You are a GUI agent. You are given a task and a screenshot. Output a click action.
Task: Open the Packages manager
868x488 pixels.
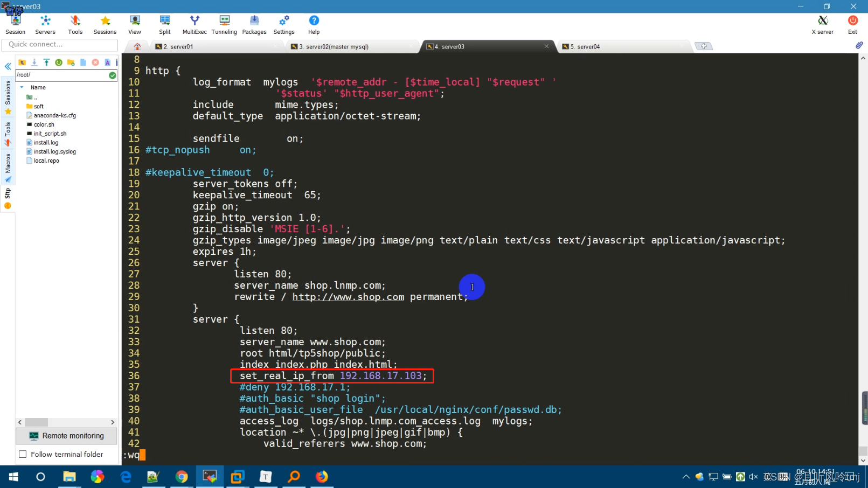point(254,24)
